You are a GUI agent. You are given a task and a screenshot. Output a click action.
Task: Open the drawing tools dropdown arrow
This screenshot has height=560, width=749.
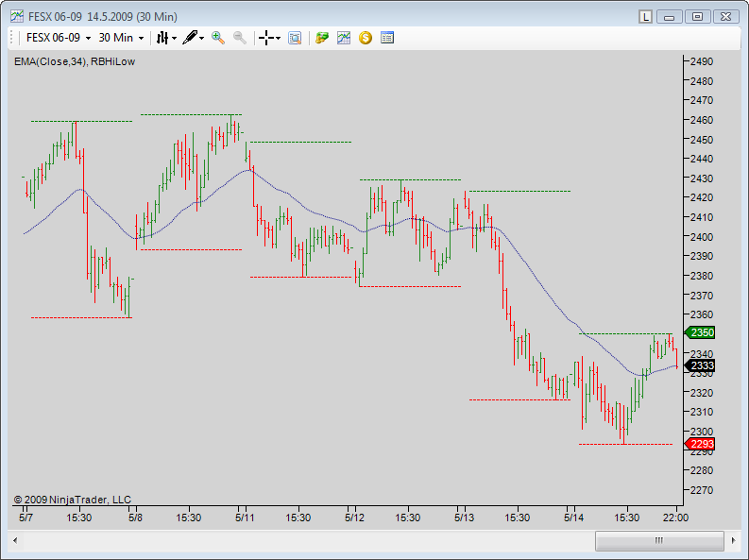click(201, 38)
